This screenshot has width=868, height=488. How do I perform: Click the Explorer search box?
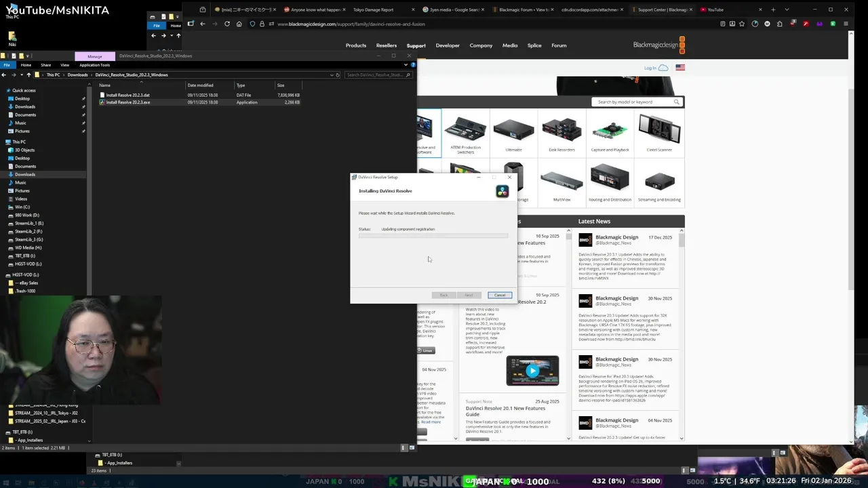tap(378, 75)
